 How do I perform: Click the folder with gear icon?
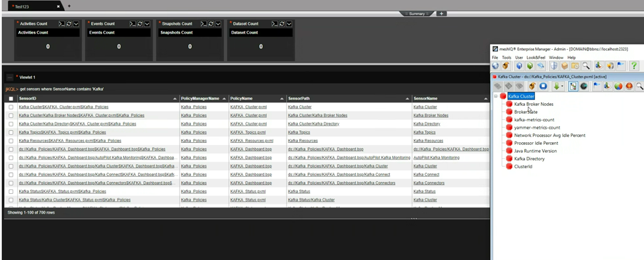(575, 65)
